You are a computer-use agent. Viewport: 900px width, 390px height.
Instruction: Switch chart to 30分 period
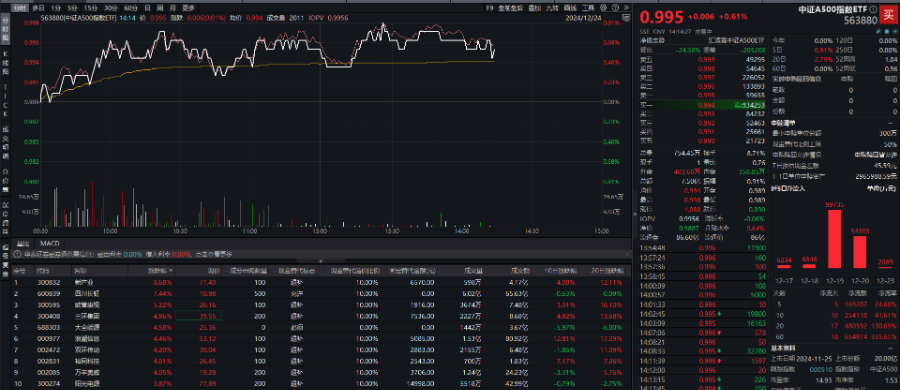111,8
